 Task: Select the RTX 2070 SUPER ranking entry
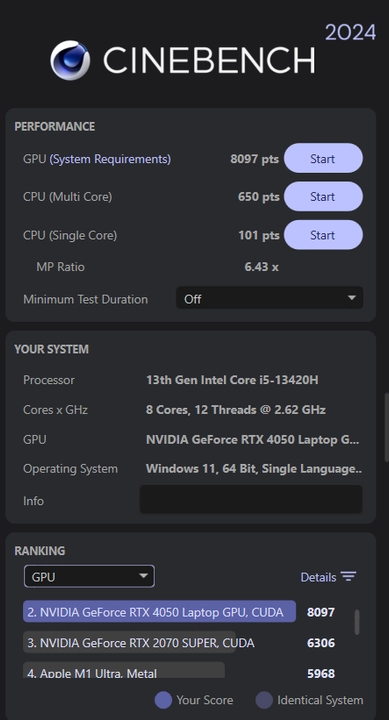(x=130, y=642)
